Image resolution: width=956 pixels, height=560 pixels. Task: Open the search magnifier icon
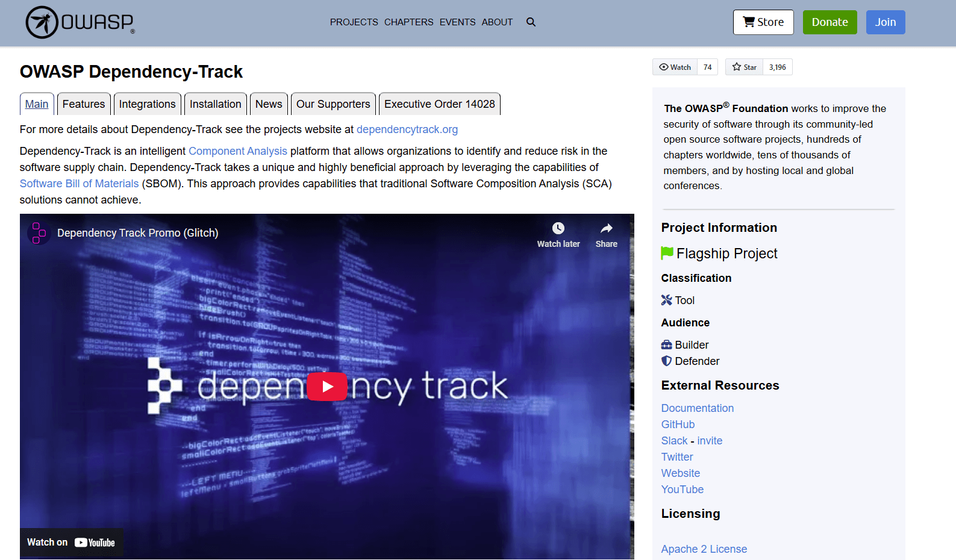point(531,22)
